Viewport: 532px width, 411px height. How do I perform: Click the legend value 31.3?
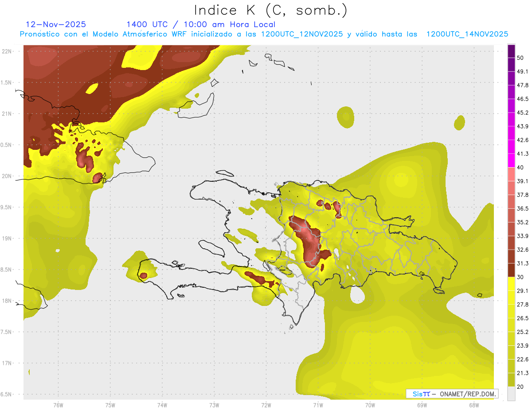(523, 263)
